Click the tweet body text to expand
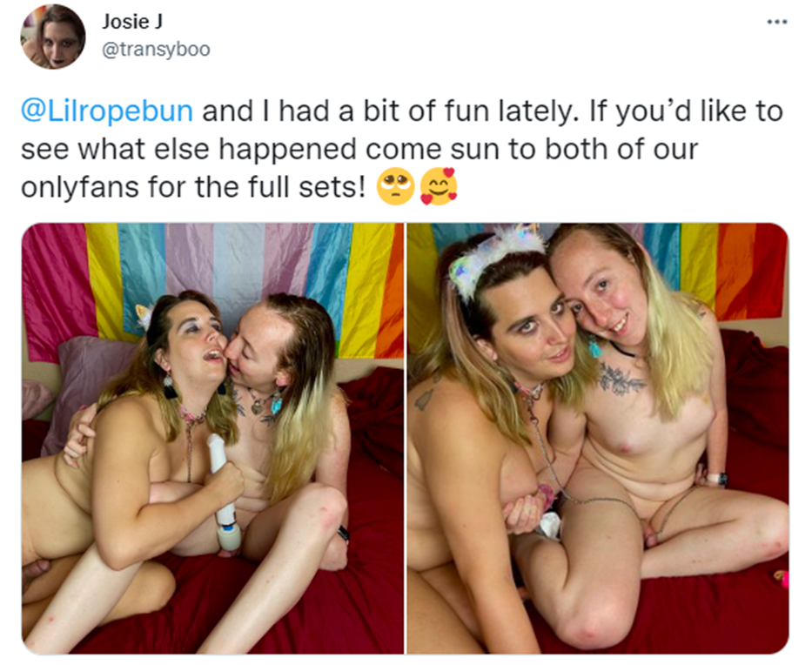Image resolution: width=812 pixels, height=665 pixels. 401,149
